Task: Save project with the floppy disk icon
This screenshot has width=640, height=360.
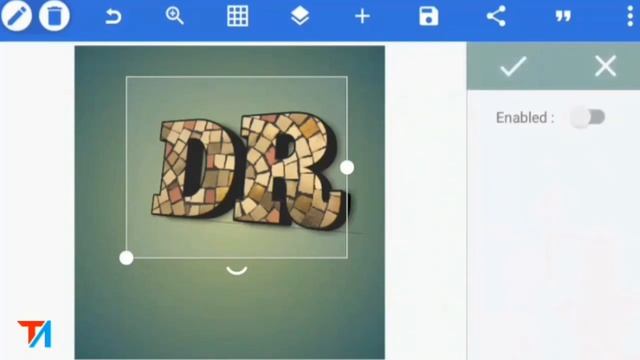Action: pos(429,16)
